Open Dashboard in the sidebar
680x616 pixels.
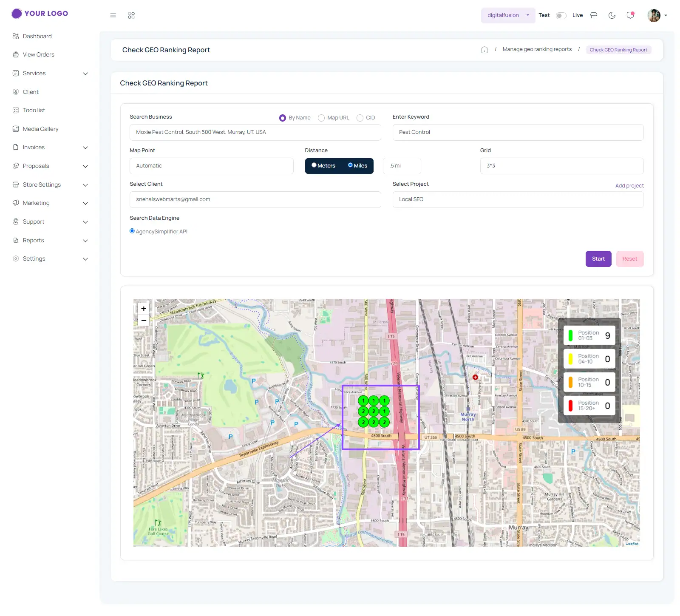click(x=37, y=36)
